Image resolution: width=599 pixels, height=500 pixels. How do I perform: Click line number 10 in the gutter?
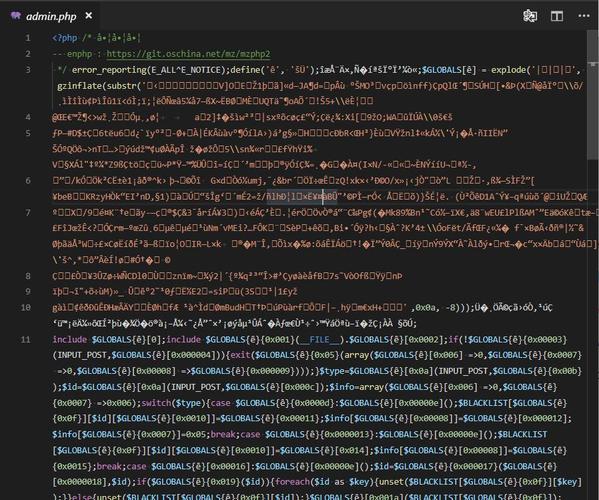pyautogui.click(x=26, y=307)
